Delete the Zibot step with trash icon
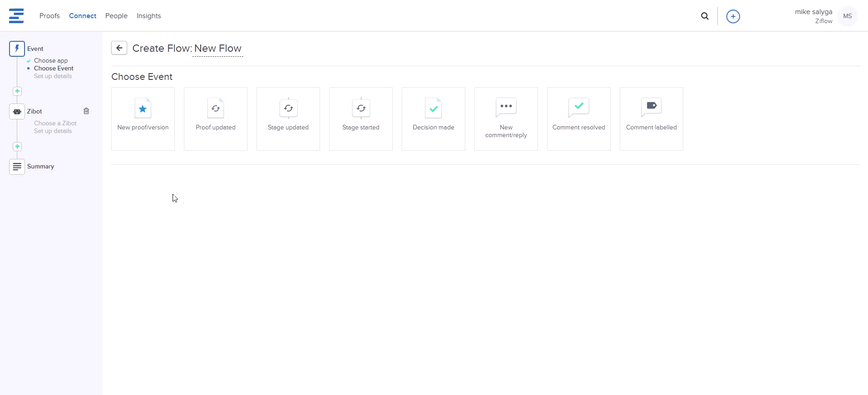This screenshot has width=868, height=395. pyautogui.click(x=86, y=111)
